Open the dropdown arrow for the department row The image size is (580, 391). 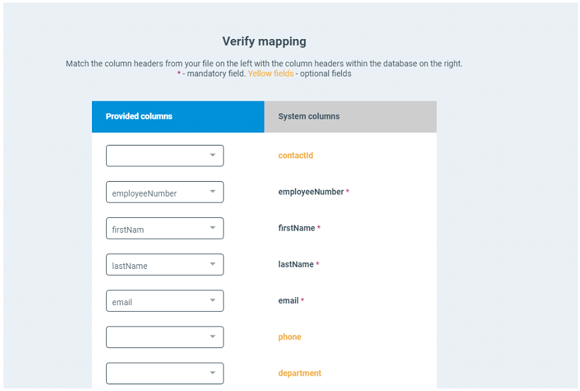pos(212,373)
